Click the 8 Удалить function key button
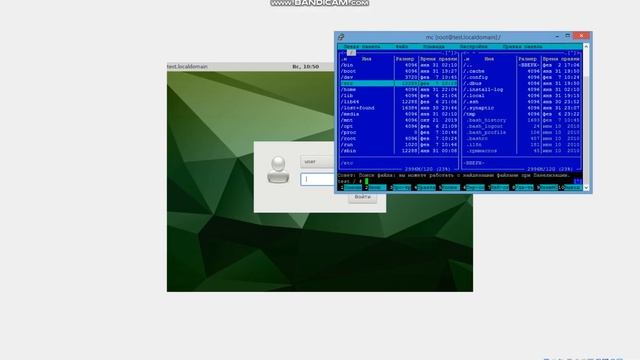Image resolution: width=640 pixels, height=360 pixels. click(x=522, y=187)
